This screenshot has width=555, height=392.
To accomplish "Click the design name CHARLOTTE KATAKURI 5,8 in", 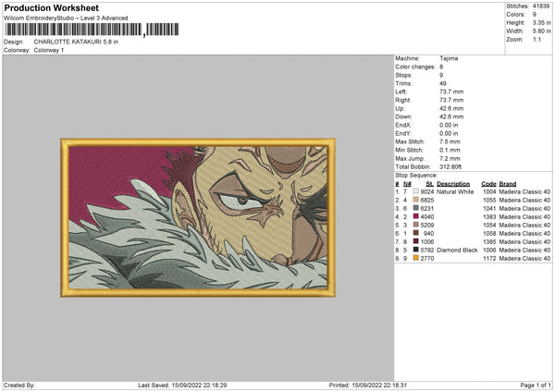I will (76, 42).
